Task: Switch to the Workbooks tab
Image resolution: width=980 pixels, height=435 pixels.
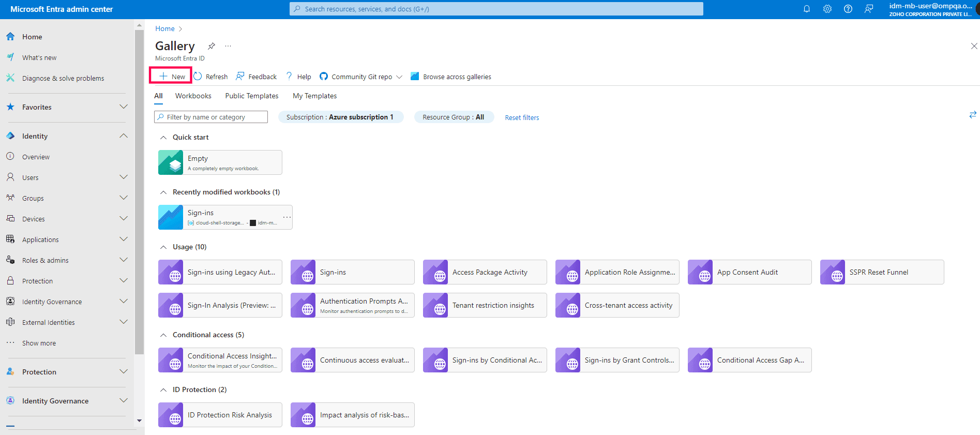Action: [193, 96]
